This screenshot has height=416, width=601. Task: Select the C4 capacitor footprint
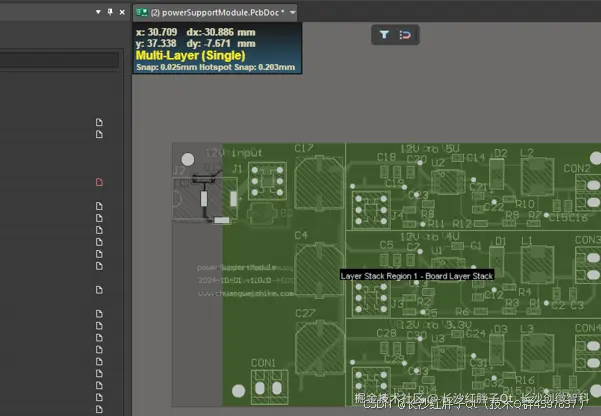point(319,271)
